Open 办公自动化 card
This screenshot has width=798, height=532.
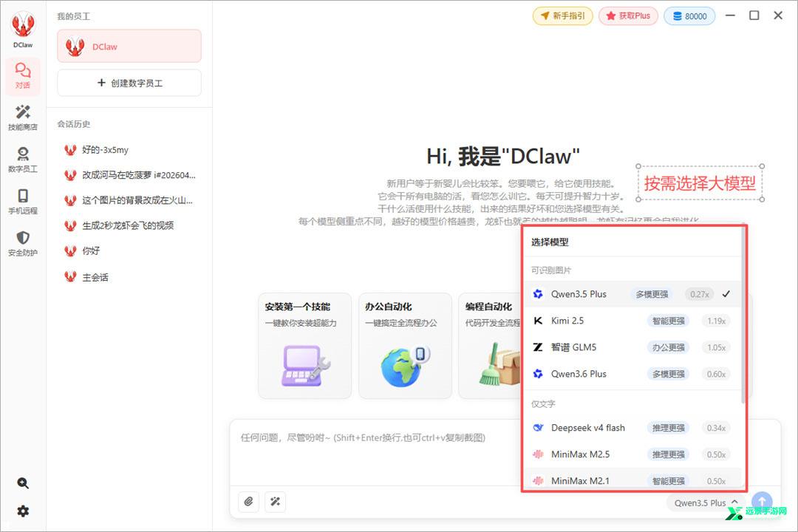[405, 345]
